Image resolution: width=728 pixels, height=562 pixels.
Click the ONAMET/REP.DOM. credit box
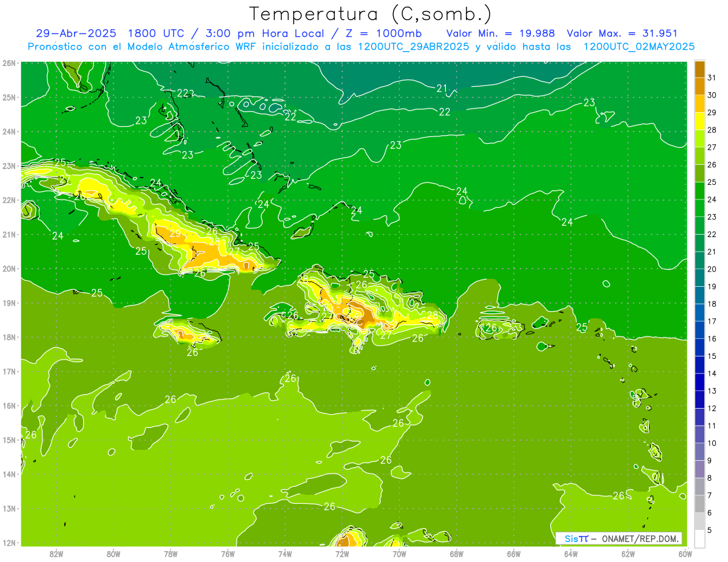(618, 538)
